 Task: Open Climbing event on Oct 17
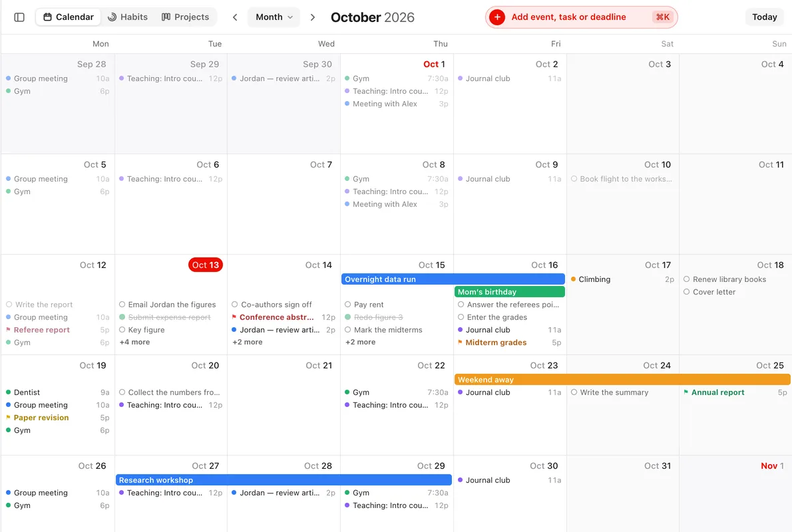[x=622, y=279]
